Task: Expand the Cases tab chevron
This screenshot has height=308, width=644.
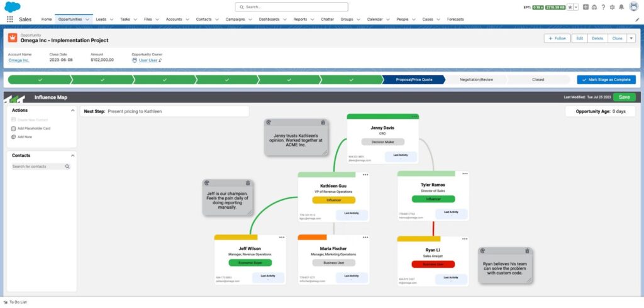Action: [438, 19]
